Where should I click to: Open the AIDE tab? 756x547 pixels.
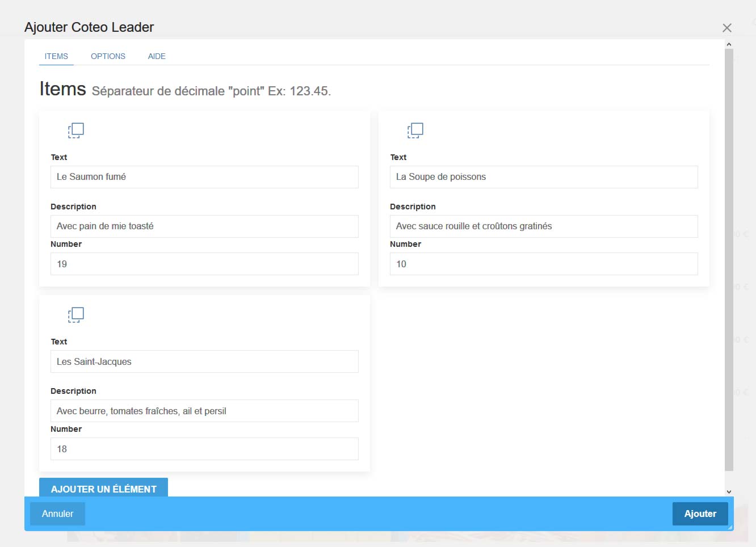click(157, 56)
